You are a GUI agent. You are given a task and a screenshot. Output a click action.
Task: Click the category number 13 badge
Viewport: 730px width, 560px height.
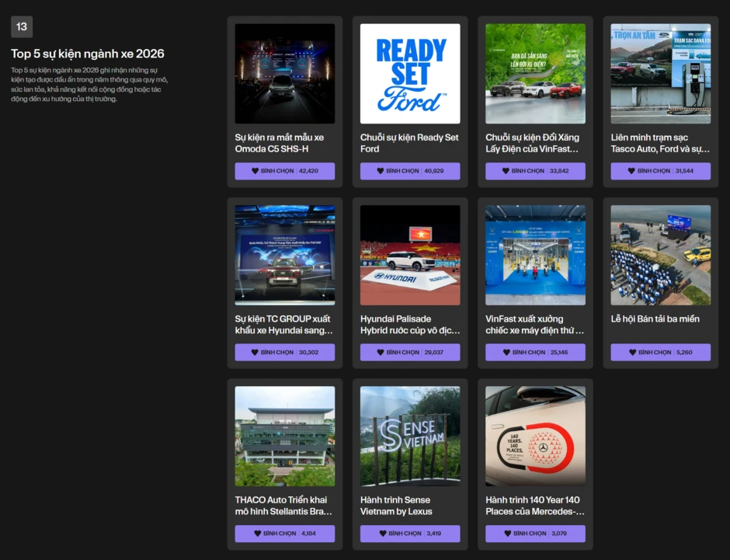click(x=22, y=26)
